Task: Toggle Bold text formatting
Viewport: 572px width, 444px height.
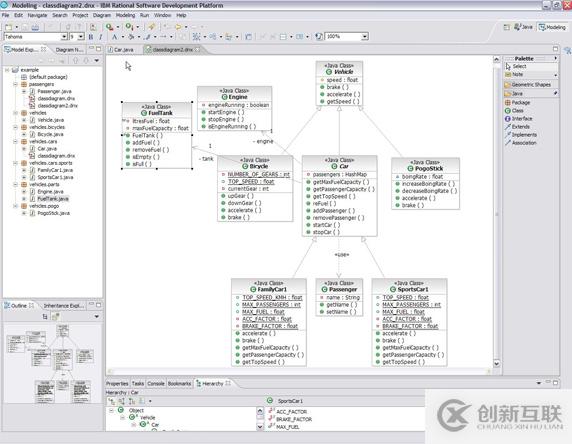Action: (91, 37)
